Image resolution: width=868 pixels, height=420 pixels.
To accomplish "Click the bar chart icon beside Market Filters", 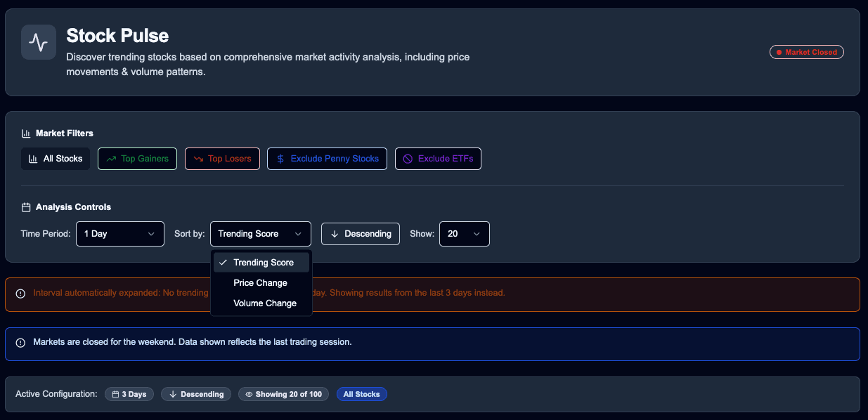I will pyautogui.click(x=26, y=133).
